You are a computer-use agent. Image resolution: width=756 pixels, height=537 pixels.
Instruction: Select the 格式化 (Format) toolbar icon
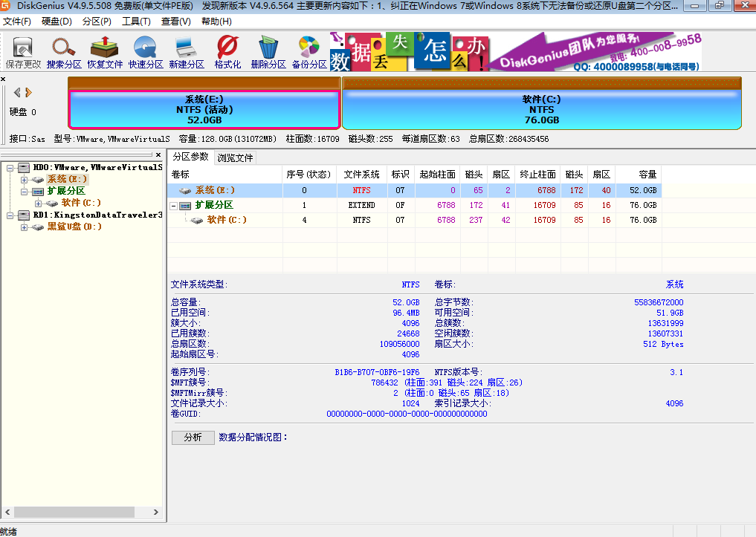(x=227, y=52)
